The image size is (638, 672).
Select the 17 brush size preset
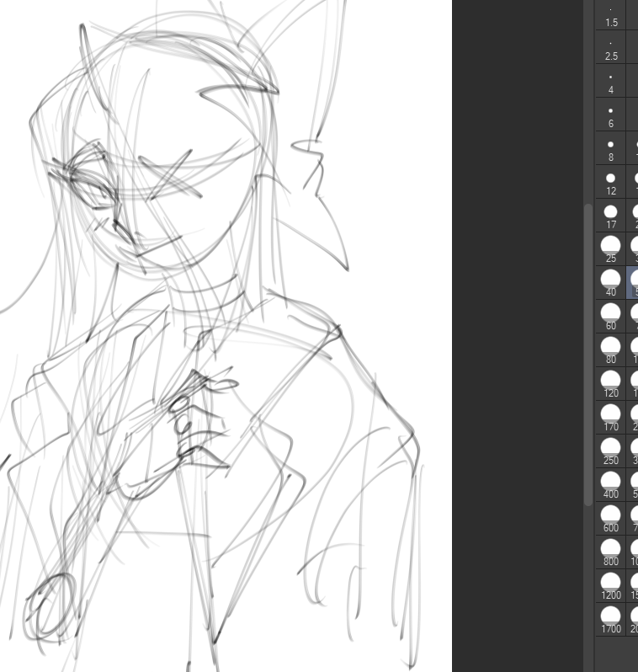click(610, 216)
